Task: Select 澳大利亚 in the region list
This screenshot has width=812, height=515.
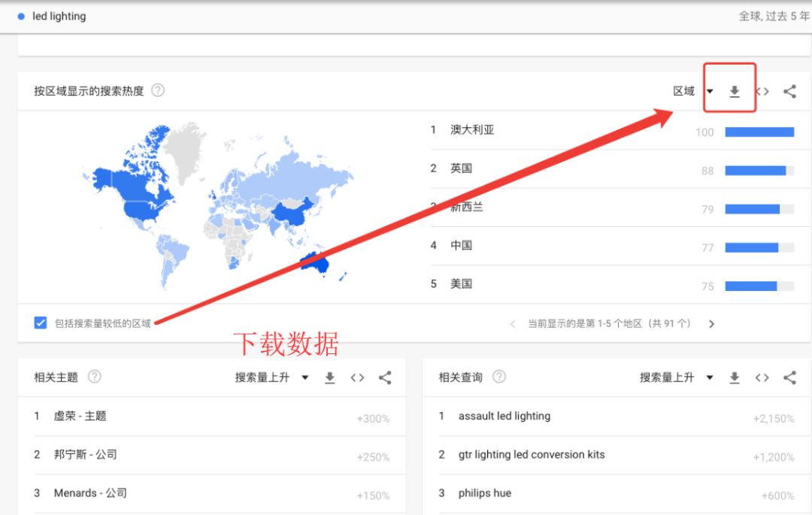Action: click(x=472, y=130)
